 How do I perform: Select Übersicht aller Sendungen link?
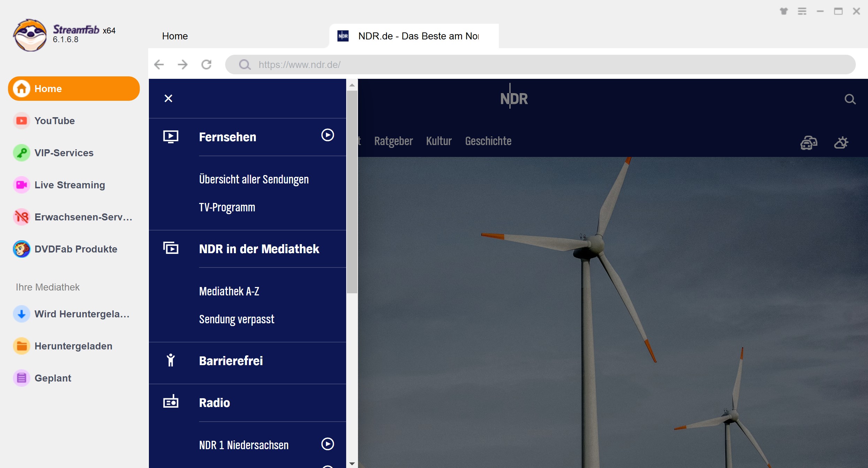click(254, 179)
